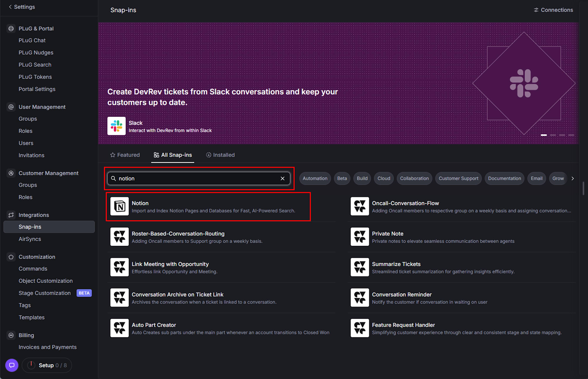Open the Setup 0/8 progress panel

[47, 365]
